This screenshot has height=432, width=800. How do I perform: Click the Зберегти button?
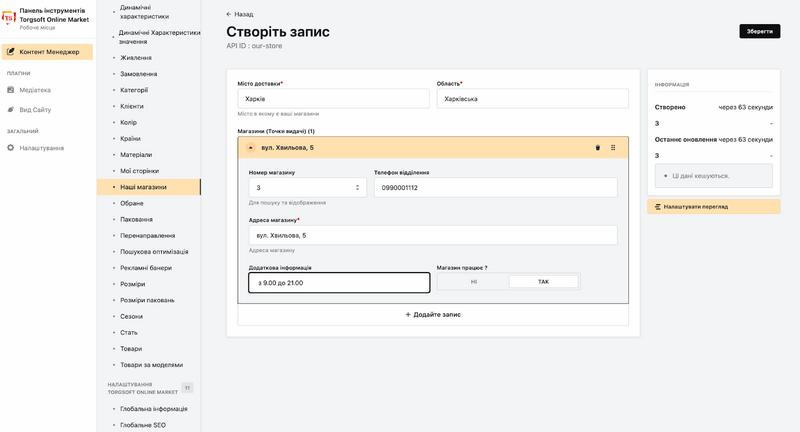760,31
